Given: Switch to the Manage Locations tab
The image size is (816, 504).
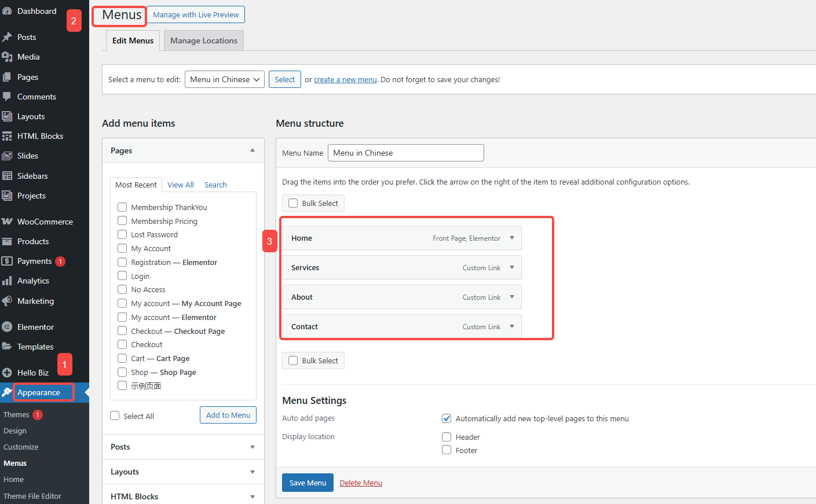Looking at the screenshot, I should 203,40.
